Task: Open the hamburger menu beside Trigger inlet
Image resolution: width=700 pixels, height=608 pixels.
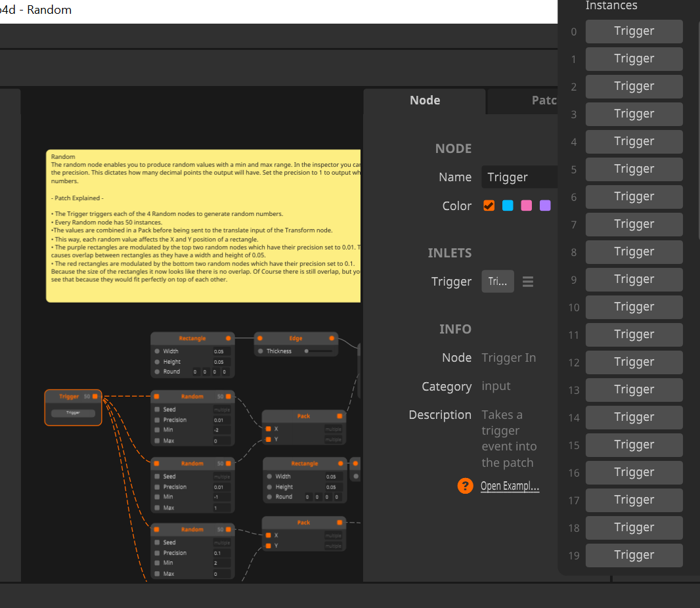Action: 528,282
